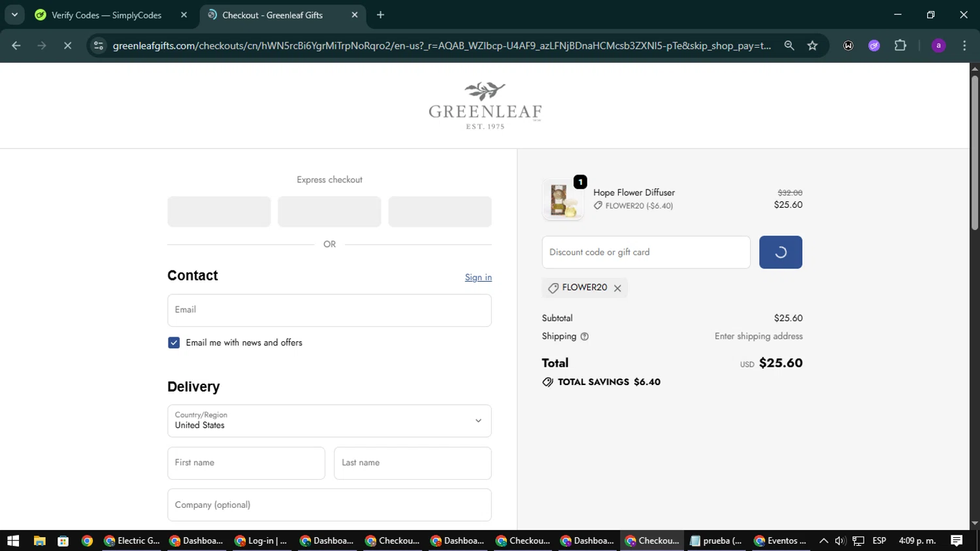Screen dimensions: 980x551
Task: Open the Windows Start menu
Action: [x=13, y=541]
